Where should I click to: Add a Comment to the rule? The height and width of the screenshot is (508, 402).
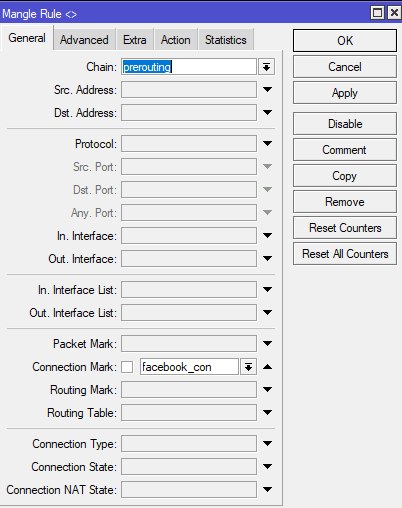tap(345, 150)
